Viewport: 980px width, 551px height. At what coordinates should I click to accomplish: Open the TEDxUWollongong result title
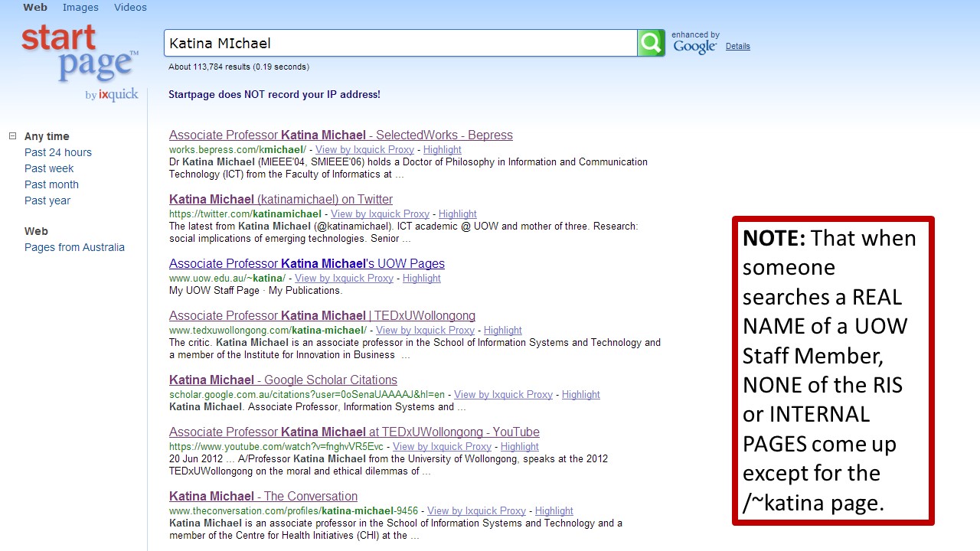tap(322, 315)
